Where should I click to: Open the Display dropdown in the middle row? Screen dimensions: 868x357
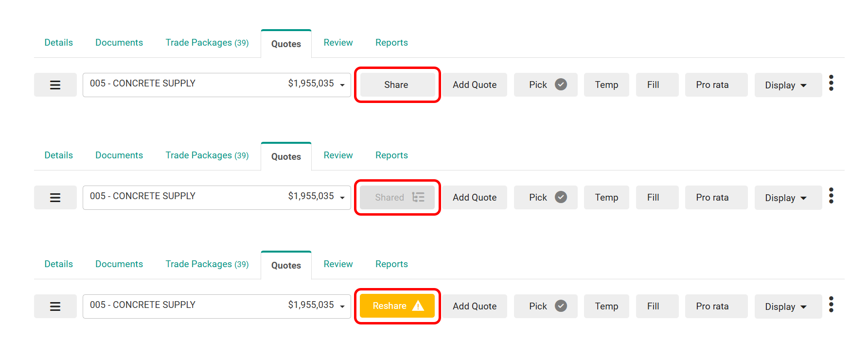[x=787, y=198]
